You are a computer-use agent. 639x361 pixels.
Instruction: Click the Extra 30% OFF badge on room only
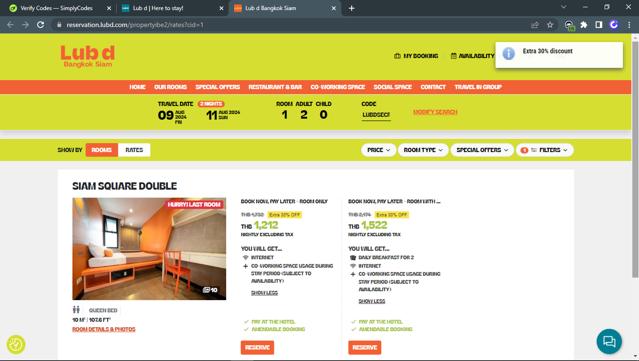284,215
